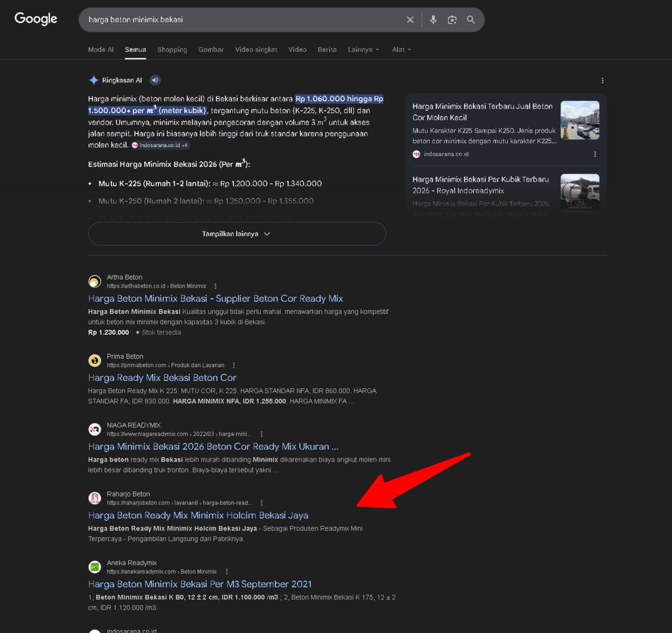Play the AI summary audio

pos(155,80)
